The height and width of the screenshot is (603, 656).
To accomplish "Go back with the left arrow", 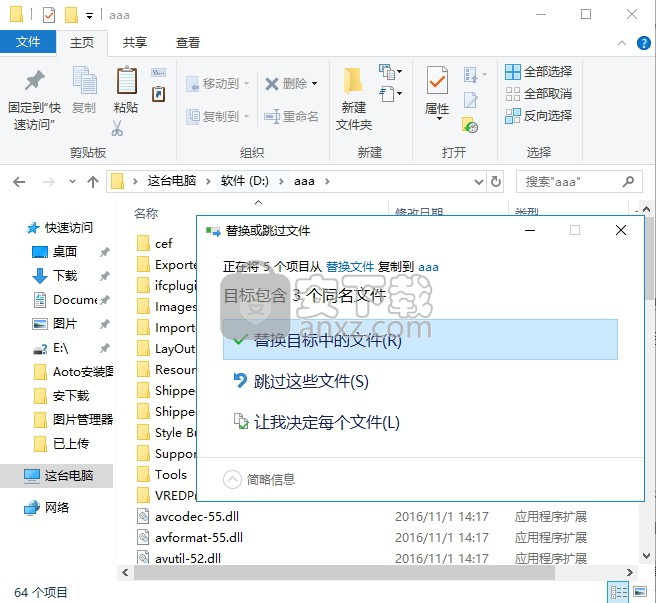I will (19, 182).
